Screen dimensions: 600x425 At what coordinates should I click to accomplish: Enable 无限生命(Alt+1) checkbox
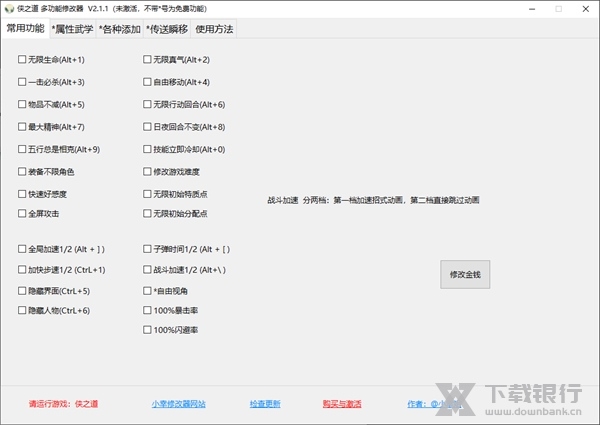[51, 60]
